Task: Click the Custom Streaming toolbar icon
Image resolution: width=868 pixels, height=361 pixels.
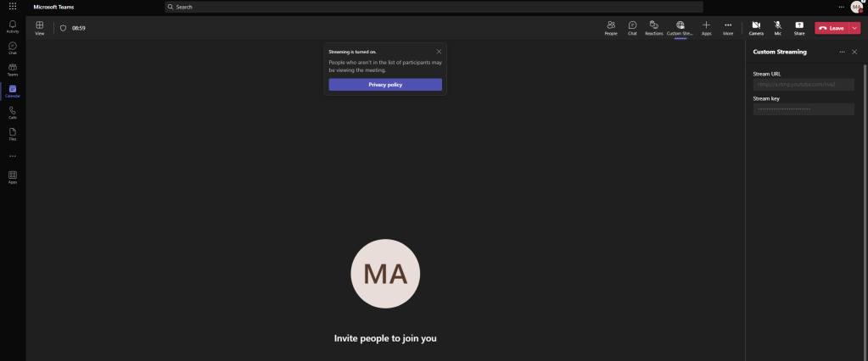Action: (x=680, y=27)
